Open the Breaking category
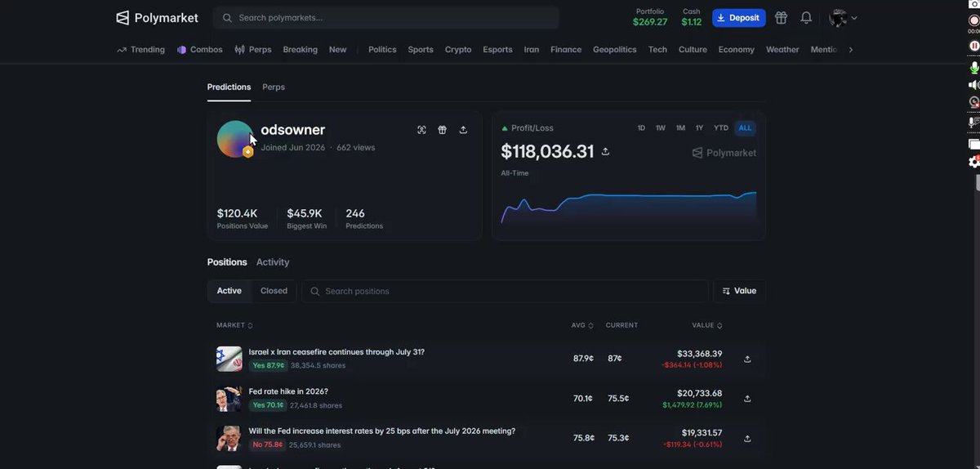 tap(300, 50)
